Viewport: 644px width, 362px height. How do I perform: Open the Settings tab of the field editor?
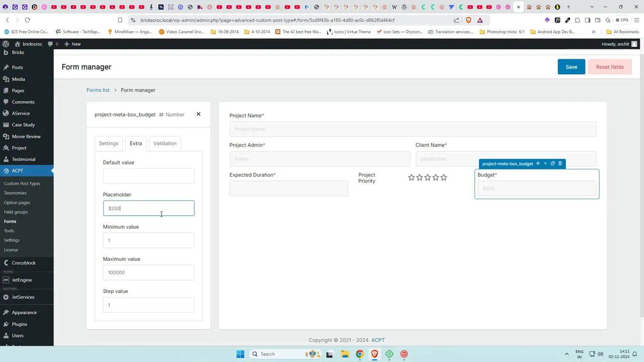[108, 143]
